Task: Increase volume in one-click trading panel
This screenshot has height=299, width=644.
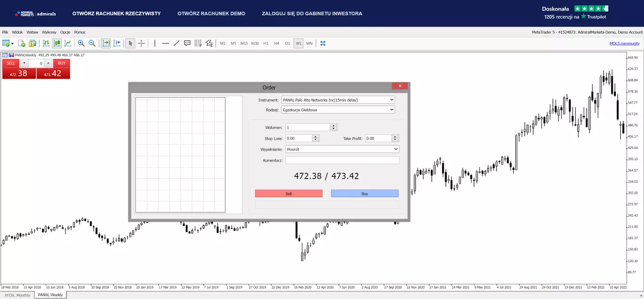Action: click(48, 63)
